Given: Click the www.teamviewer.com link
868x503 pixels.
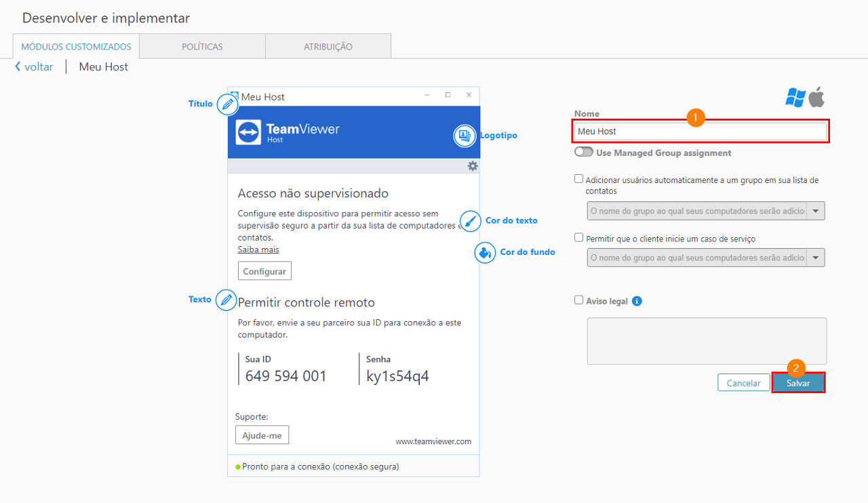Looking at the screenshot, I should pos(433,441).
